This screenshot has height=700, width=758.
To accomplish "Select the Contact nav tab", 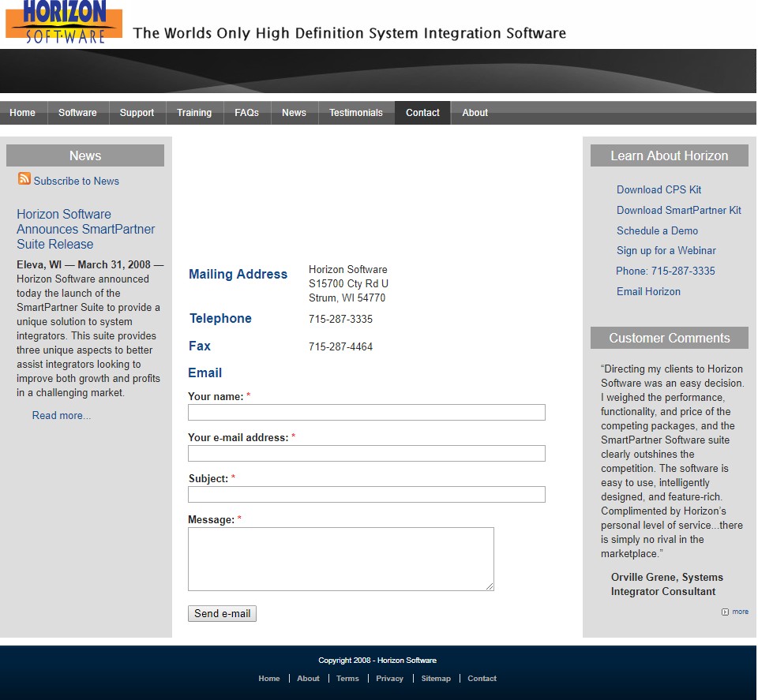I will tap(423, 113).
